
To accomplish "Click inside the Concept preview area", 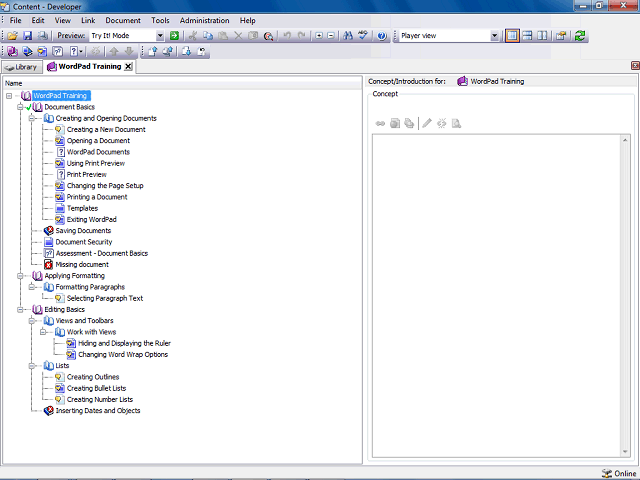I will pyautogui.click(x=496, y=296).
